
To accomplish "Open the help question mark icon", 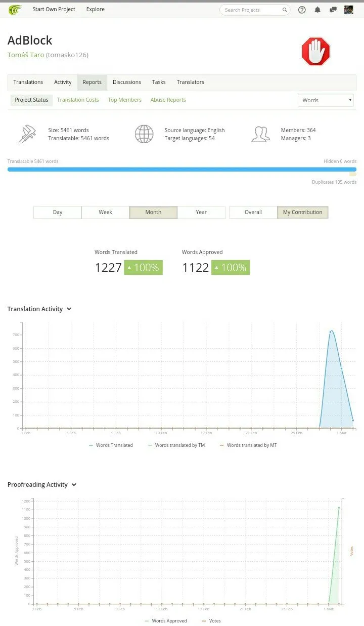I will click(302, 10).
